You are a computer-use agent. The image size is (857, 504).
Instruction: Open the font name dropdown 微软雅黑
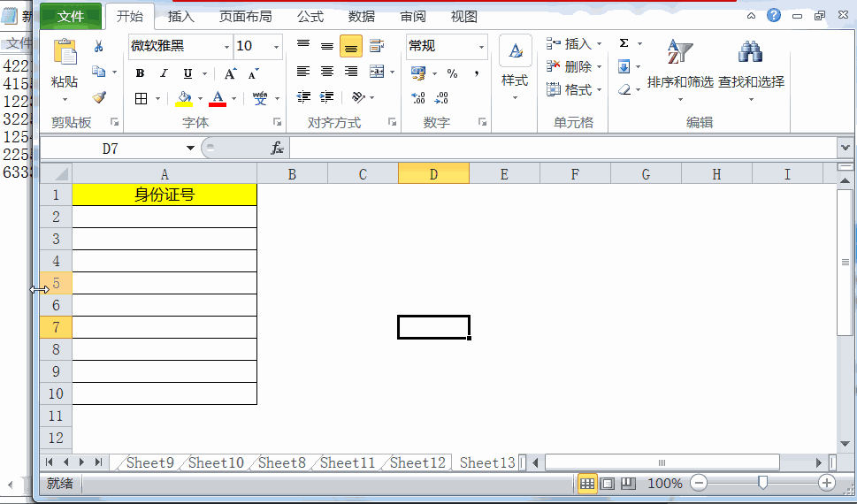click(226, 47)
